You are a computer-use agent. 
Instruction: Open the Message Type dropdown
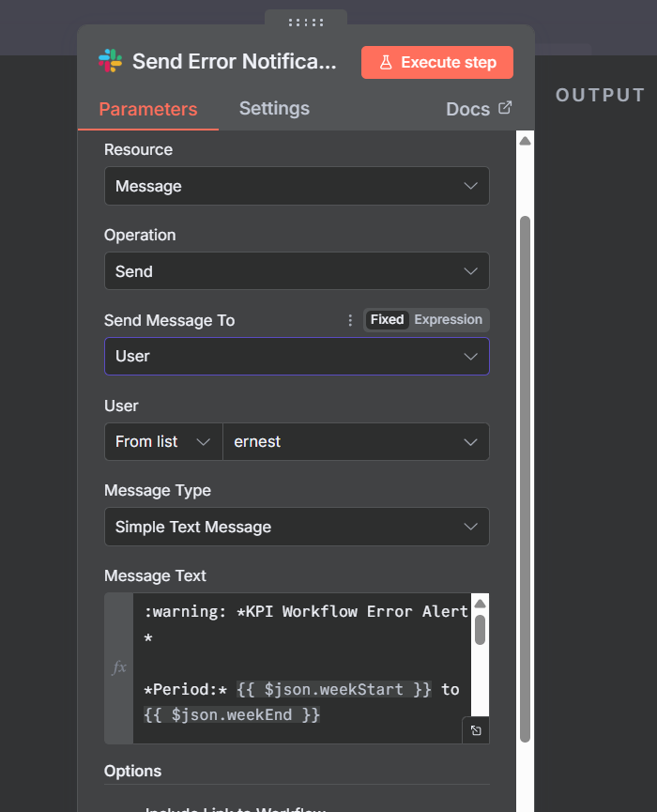pos(297,527)
